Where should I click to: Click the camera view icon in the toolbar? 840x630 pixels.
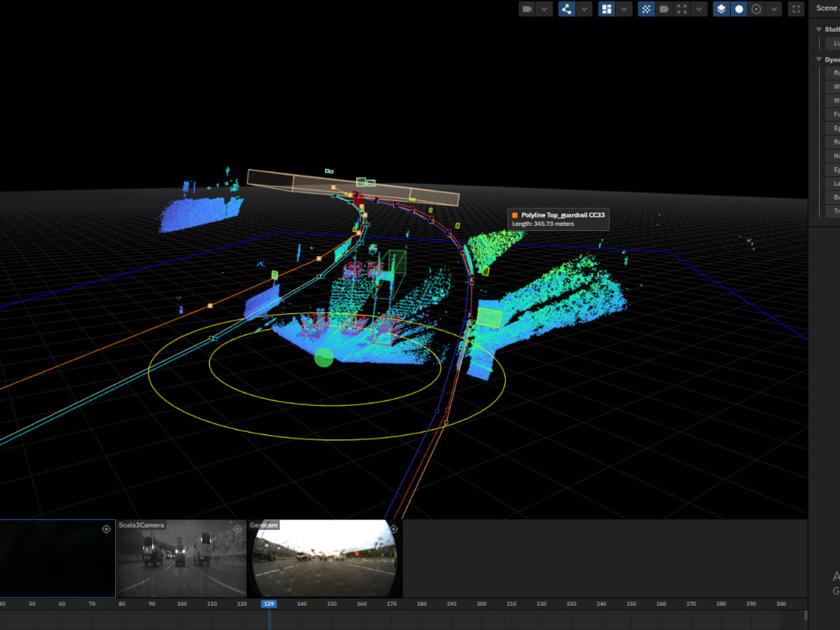(x=528, y=9)
